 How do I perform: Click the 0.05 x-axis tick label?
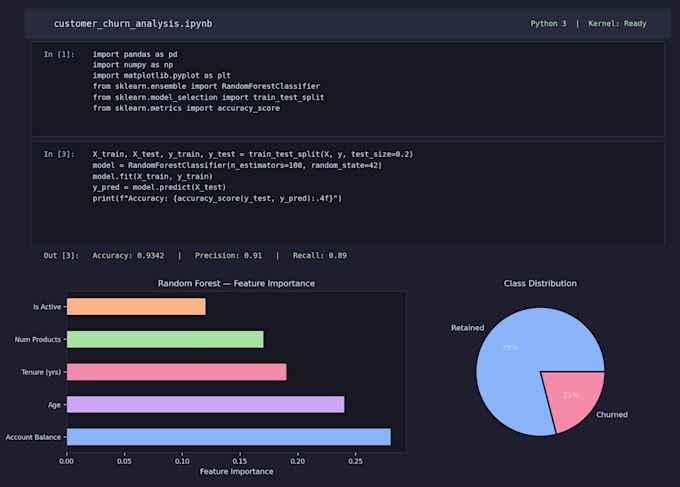[x=124, y=461]
